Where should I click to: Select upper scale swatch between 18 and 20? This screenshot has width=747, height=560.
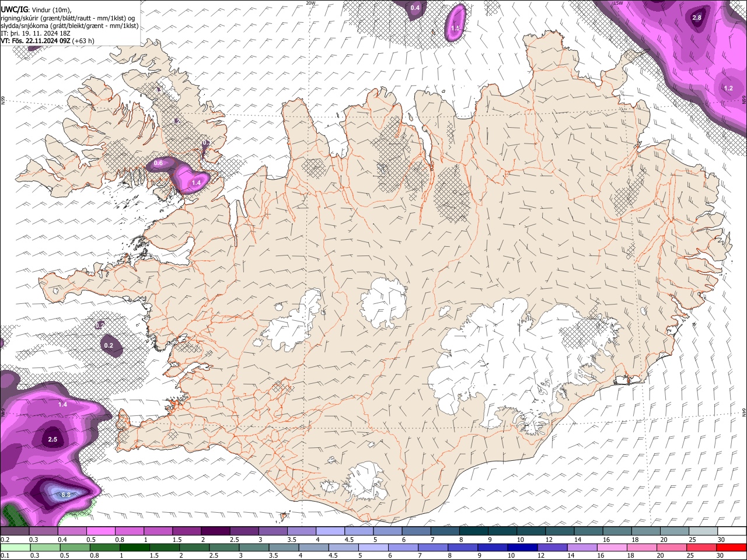click(645, 531)
